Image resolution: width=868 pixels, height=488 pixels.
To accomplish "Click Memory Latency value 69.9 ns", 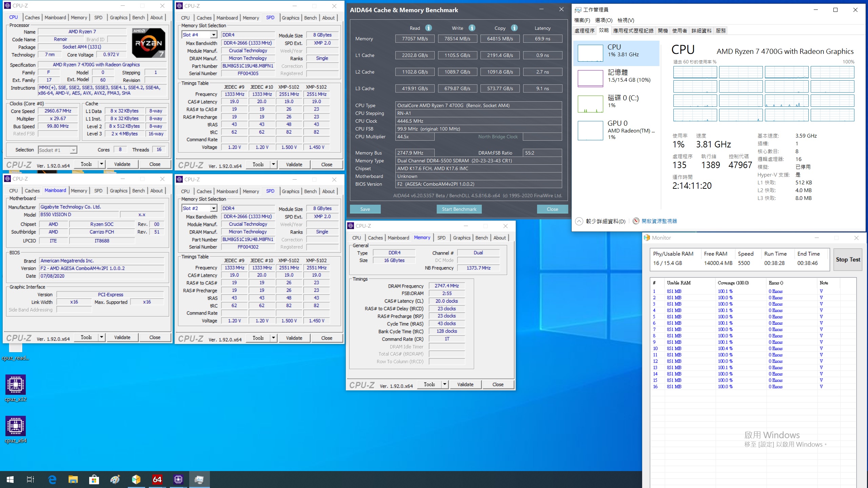I will click(x=542, y=39).
